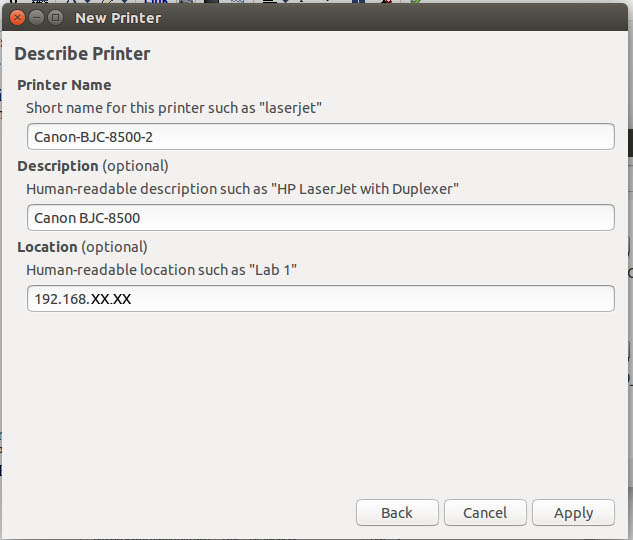Click the bold "Location" label
Screen dimensions: 633x540
[x=47, y=247]
